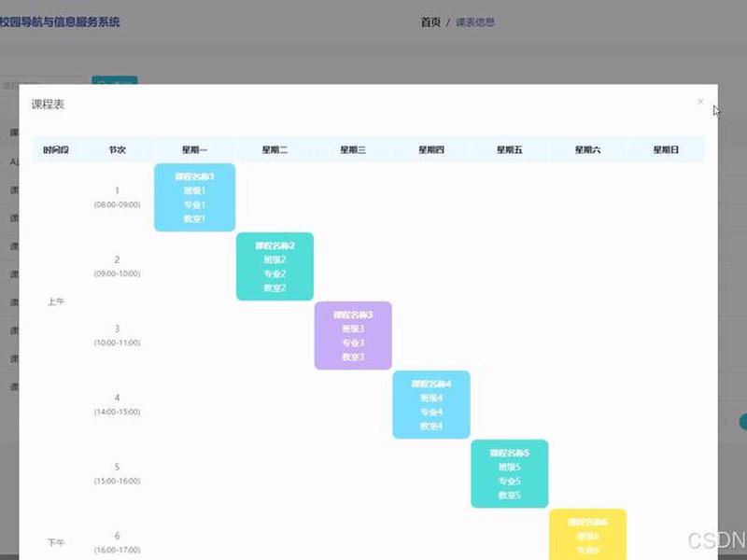This screenshot has width=747, height=560.
Task: Click the 课程表 dialog title
Action: tap(48, 105)
